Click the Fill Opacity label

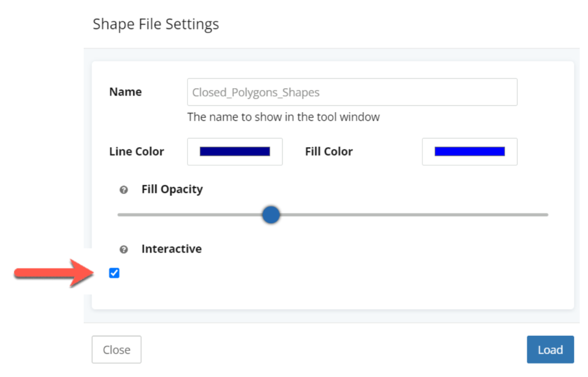coord(172,189)
